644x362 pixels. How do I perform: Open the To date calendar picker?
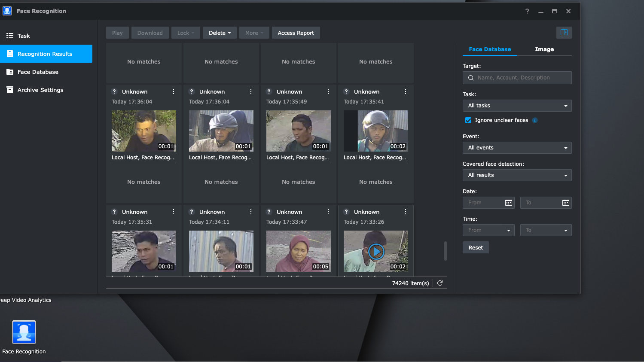coord(566,203)
